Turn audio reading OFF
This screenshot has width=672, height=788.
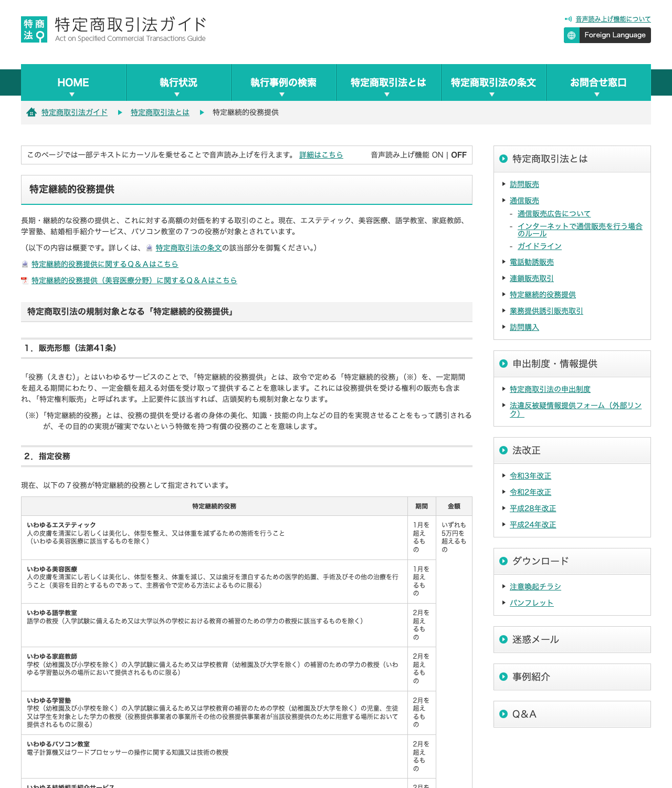pyautogui.click(x=459, y=155)
